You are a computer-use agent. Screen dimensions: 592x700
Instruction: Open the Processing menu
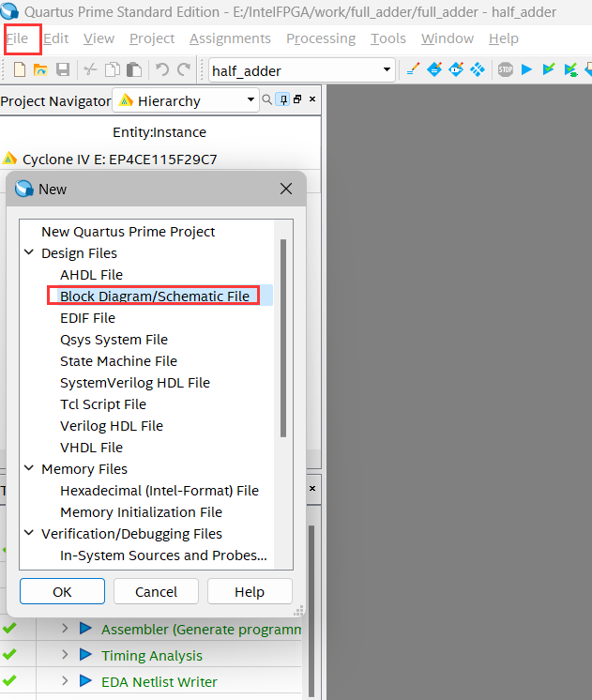321,38
